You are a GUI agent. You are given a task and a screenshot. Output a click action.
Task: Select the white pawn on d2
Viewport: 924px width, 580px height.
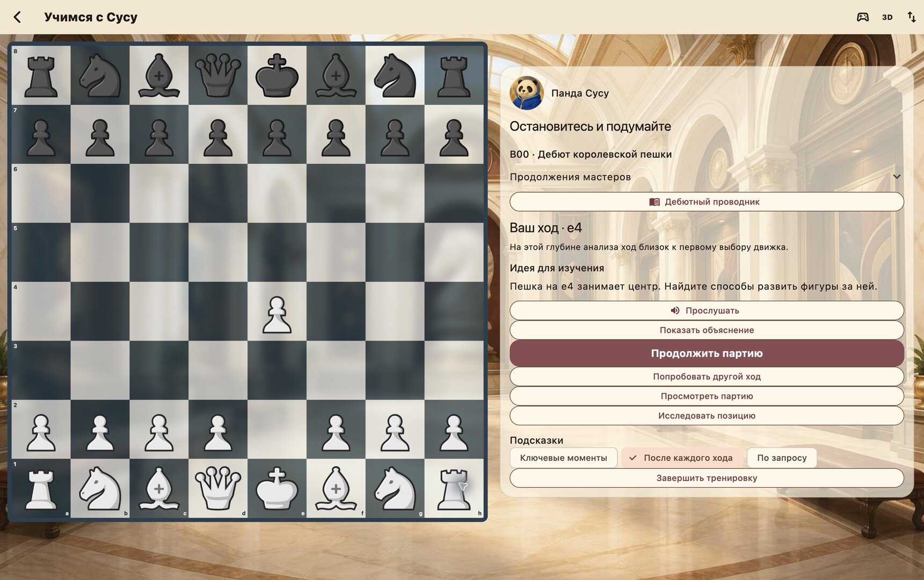click(218, 430)
